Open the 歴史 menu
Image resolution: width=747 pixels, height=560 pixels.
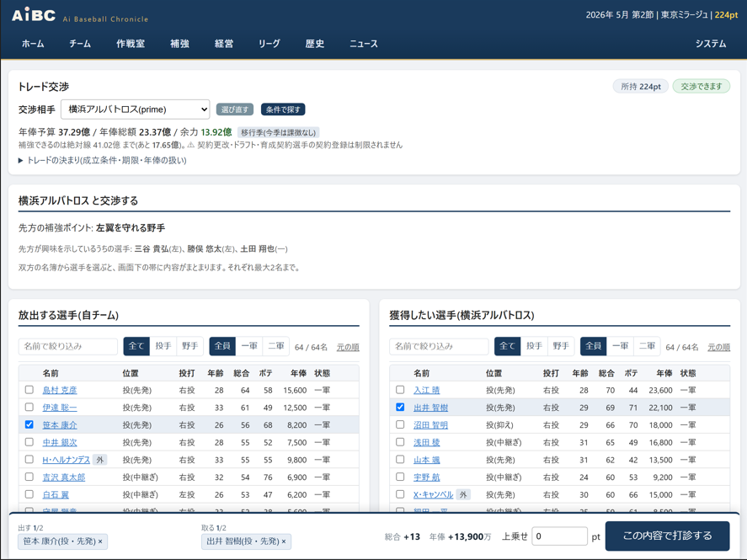[x=315, y=44]
